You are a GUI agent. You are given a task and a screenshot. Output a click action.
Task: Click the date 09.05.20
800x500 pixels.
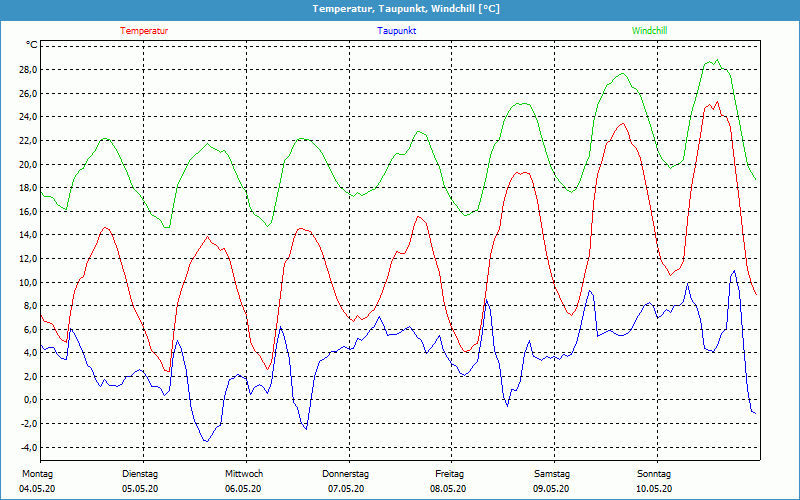pos(551,489)
